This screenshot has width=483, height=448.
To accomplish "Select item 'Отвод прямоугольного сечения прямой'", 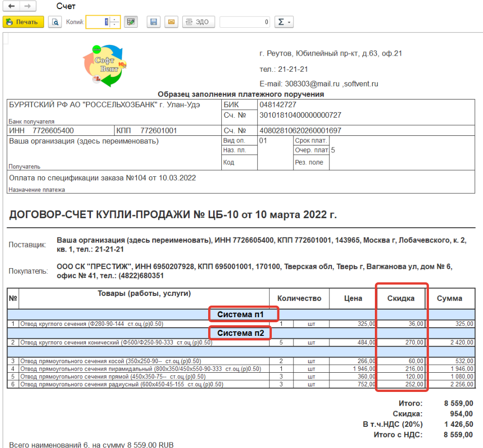I will point(113,377).
